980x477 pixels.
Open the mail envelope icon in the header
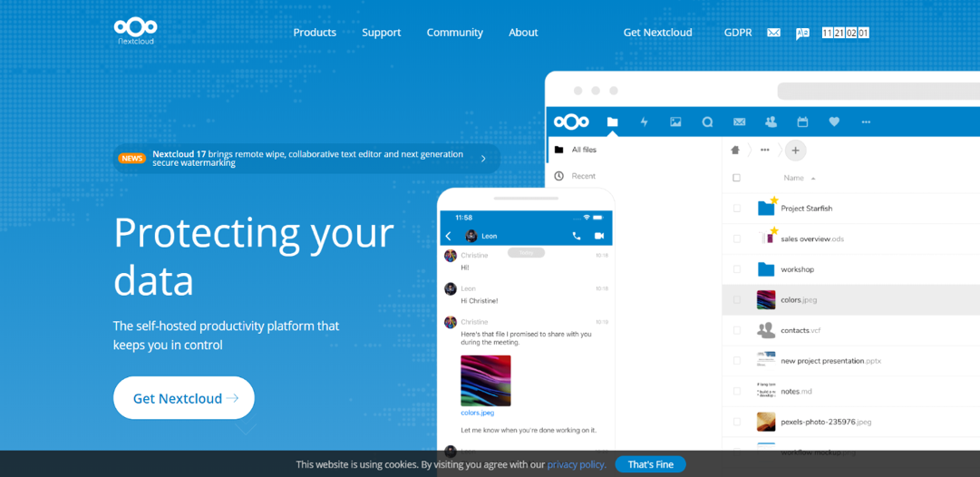(x=773, y=33)
